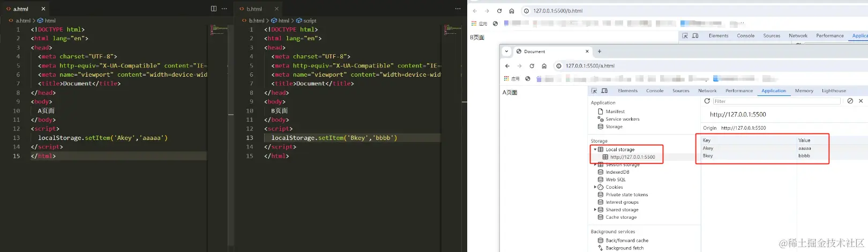Open tab search dropdown in a.html window
The height and width of the screenshot is (252, 868).
[506, 51]
